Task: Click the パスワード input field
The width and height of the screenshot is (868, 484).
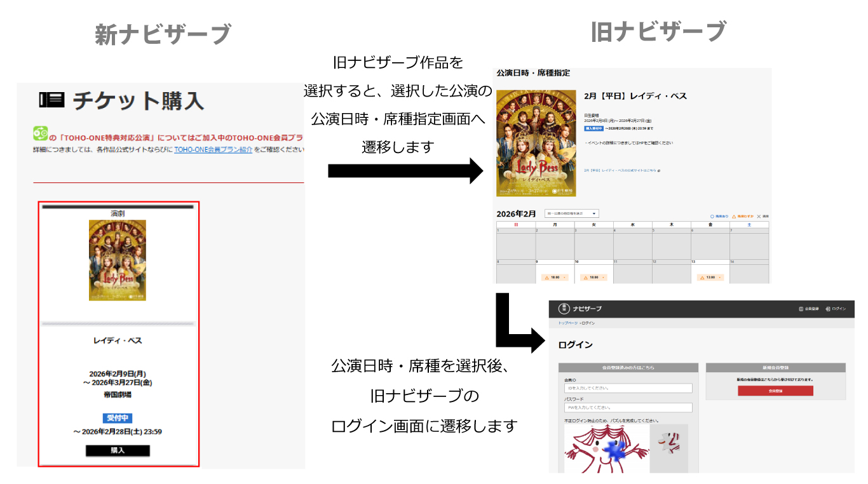Action: tap(629, 407)
